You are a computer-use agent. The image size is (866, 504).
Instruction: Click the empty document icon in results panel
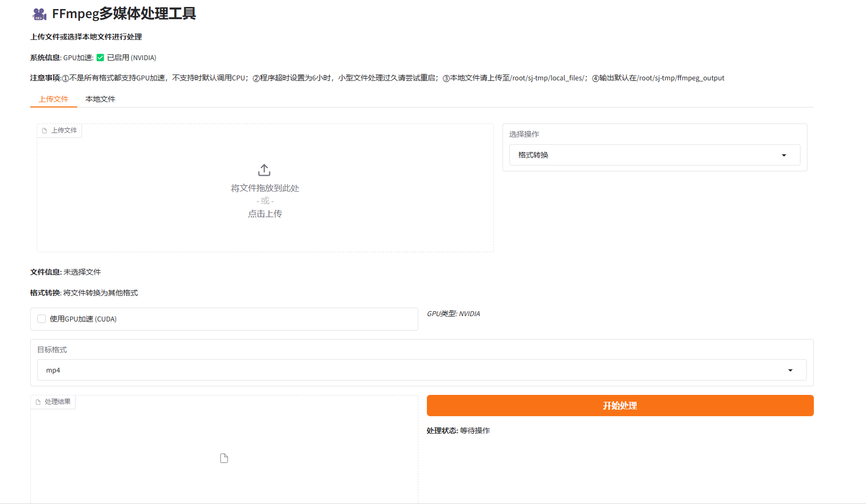(x=224, y=458)
